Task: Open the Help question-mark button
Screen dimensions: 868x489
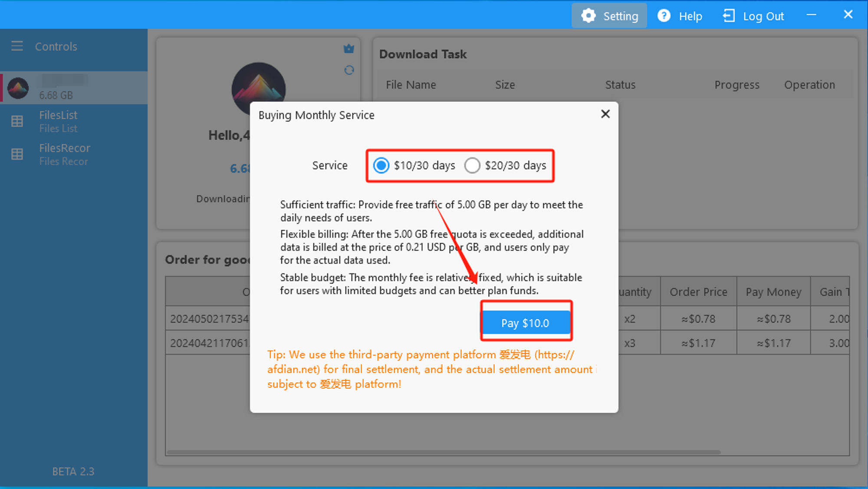Action: point(680,16)
